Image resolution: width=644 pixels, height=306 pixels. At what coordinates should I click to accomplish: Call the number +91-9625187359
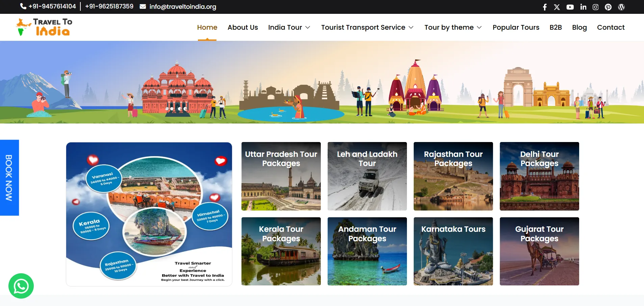pos(109,6)
